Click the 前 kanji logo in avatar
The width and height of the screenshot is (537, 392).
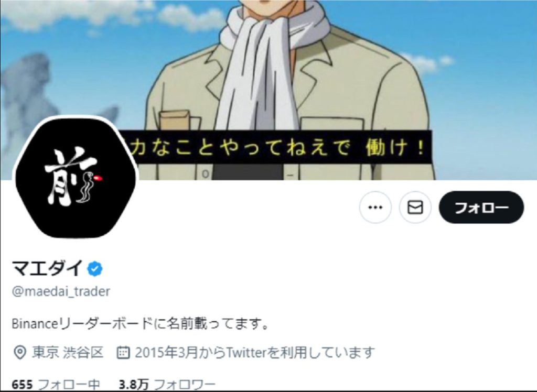[73, 177]
